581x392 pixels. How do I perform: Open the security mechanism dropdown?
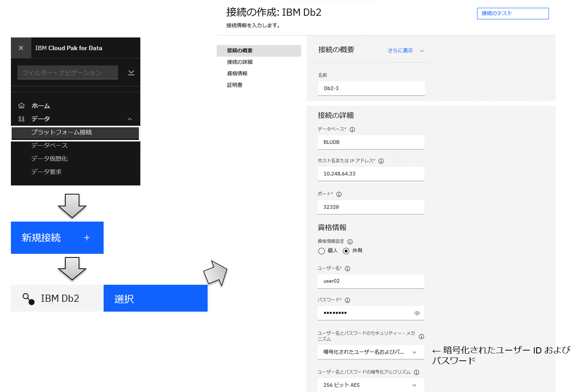pyautogui.click(x=371, y=352)
